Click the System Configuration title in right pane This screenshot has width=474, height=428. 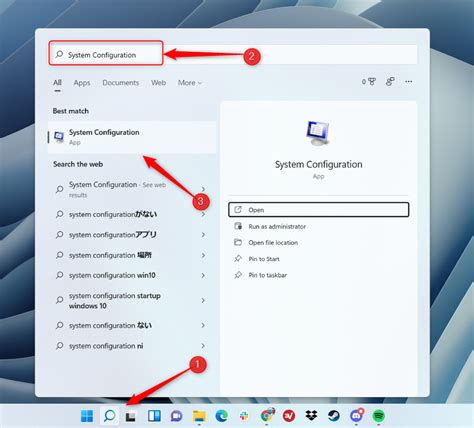click(x=318, y=164)
